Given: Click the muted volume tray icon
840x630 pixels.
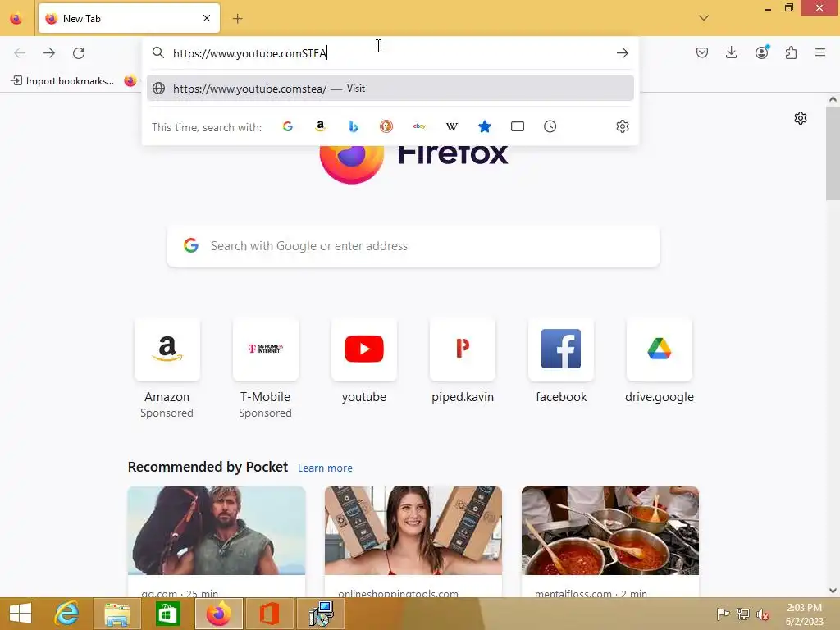Looking at the screenshot, I should (x=762, y=614).
